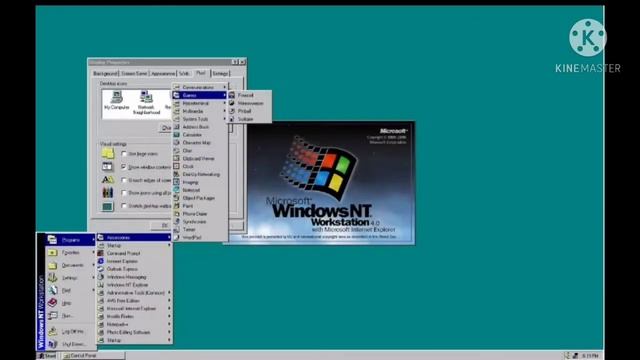The height and width of the screenshot is (360, 640).
Task: Launch Internet Explorer from Programs menu
Action: tap(134, 261)
